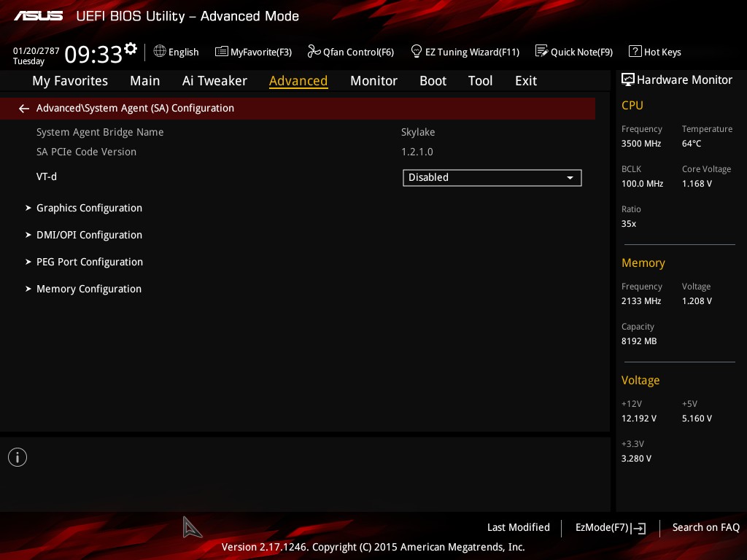The width and height of the screenshot is (747, 560).
Task: Click the EZ Tuning Wizard lightbulb icon
Action: (417, 51)
